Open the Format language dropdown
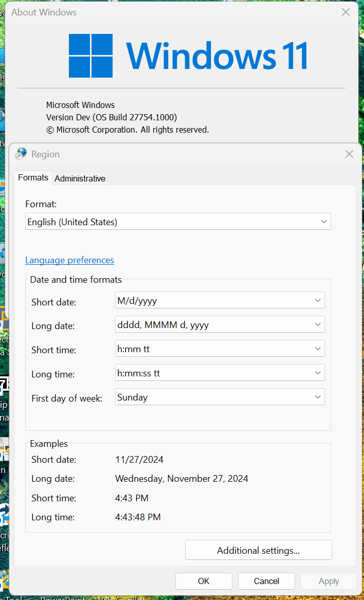This screenshot has height=600, width=364. click(178, 222)
